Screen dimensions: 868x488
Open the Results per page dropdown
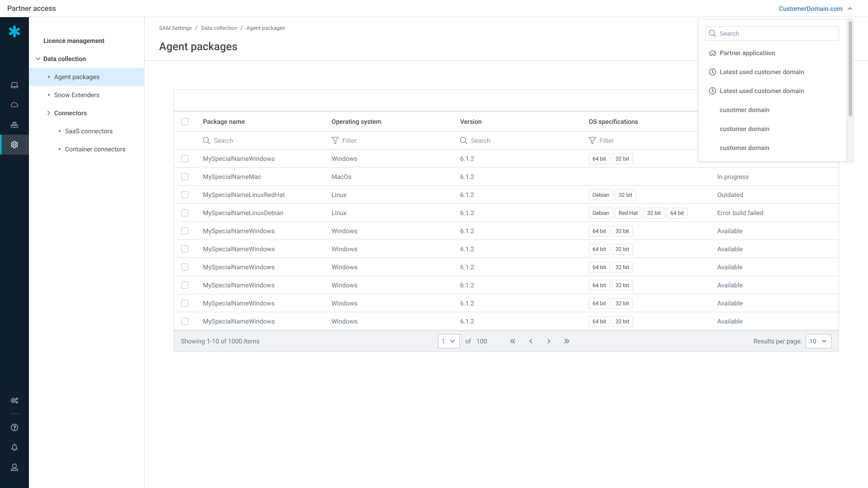pyautogui.click(x=818, y=341)
